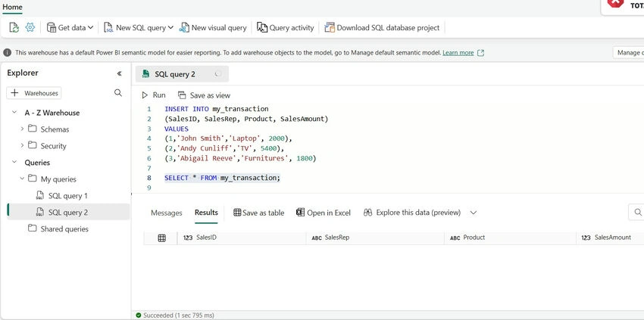644x320 pixels.
Task: Select the Home ribbon tab
Action: coord(12,7)
